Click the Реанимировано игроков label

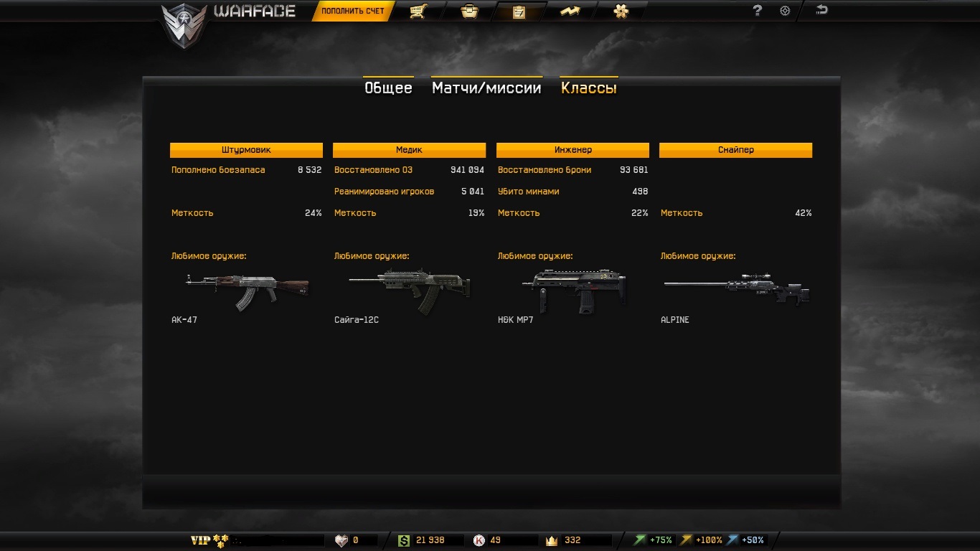384,192
